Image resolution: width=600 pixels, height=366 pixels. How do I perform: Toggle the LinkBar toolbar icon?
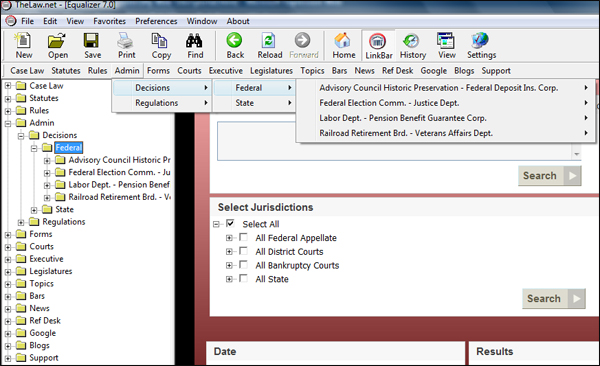click(377, 41)
